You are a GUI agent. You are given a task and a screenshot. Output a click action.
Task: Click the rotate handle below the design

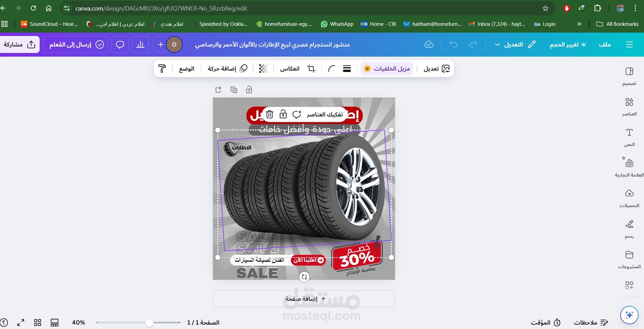(305, 277)
